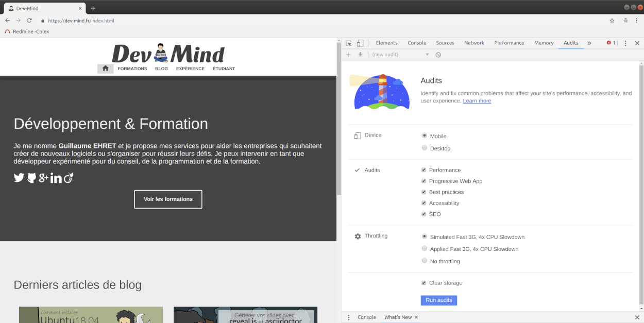Switch to the Console panel tab

417,43
